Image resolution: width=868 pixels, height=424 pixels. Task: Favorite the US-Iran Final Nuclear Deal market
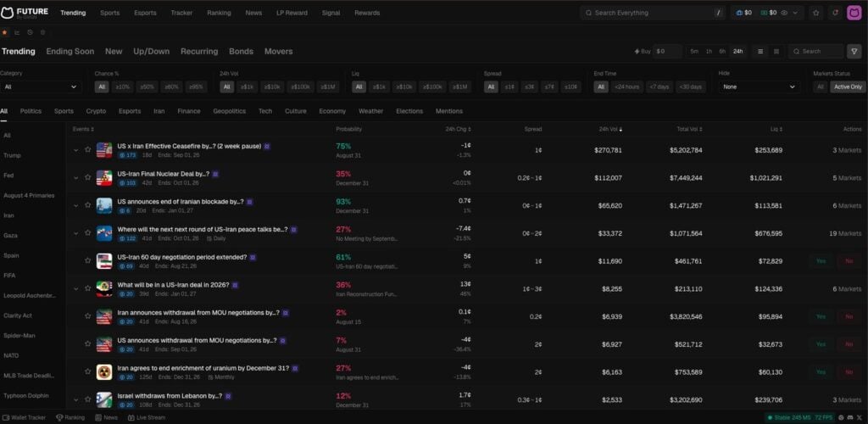(x=87, y=177)
